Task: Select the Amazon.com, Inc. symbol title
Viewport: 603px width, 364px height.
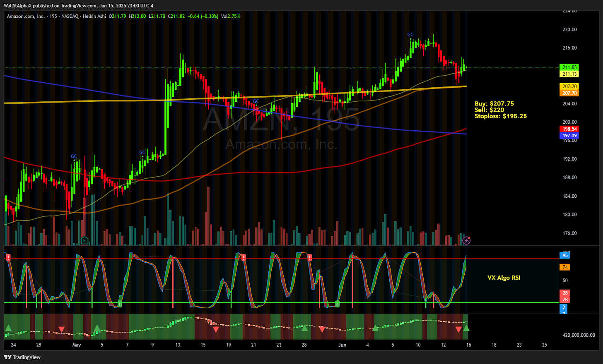Action: tap(26, 16)
